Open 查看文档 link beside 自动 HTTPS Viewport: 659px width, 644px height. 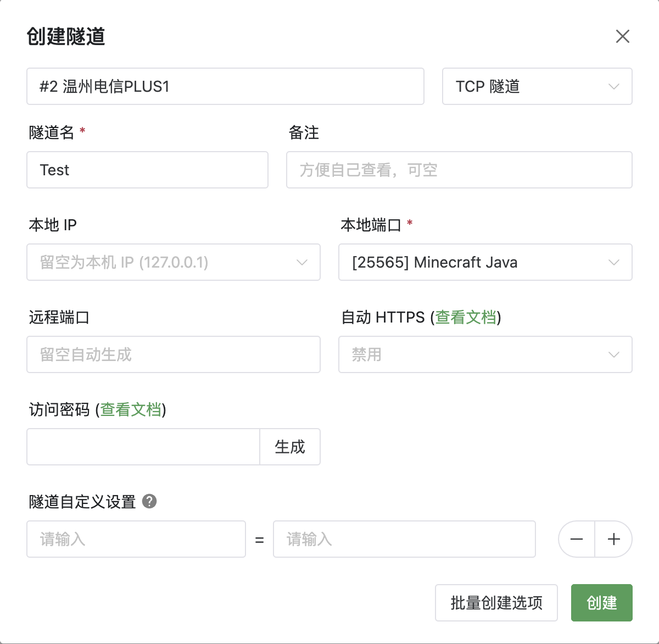click(x=466, y=317)
